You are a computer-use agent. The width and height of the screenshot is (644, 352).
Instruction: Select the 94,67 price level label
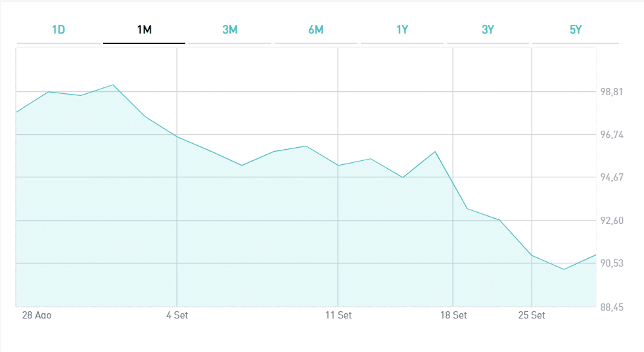click(612, 177)
